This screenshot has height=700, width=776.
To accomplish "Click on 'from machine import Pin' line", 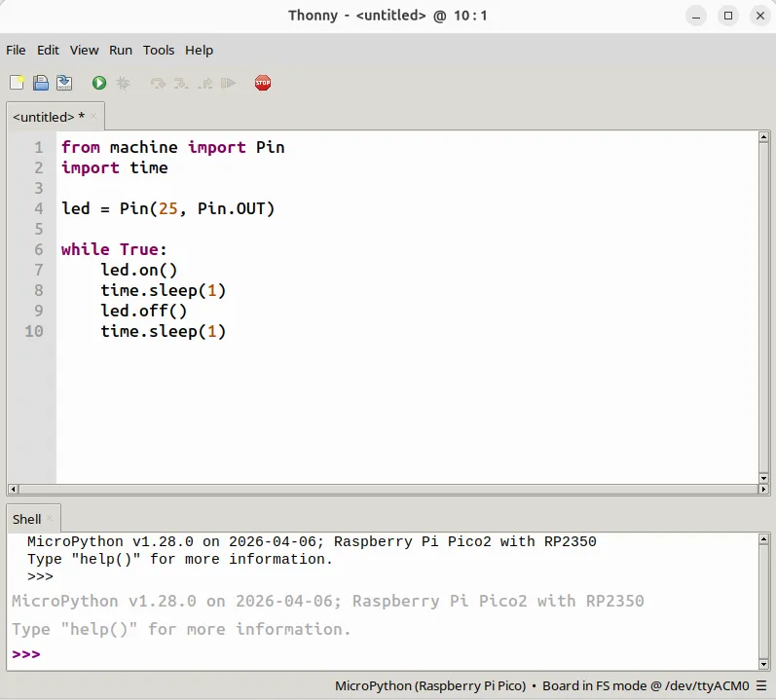I will click(172, 147).
